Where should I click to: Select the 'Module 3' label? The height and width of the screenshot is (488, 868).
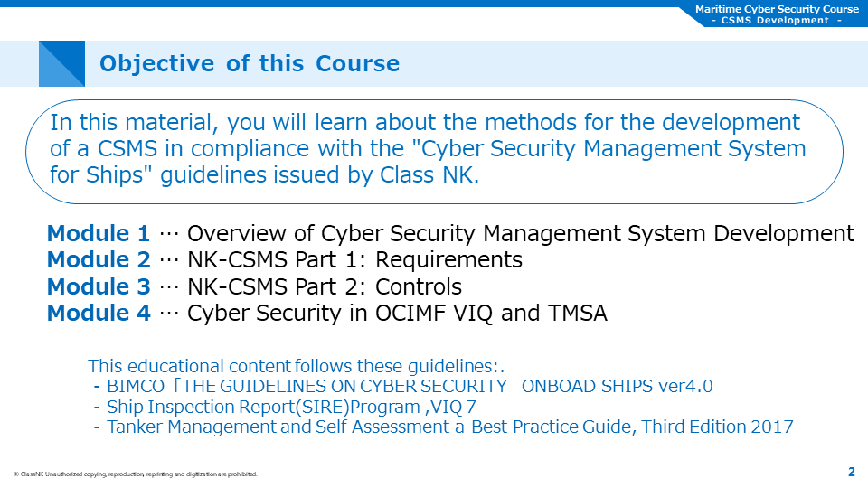99,287
